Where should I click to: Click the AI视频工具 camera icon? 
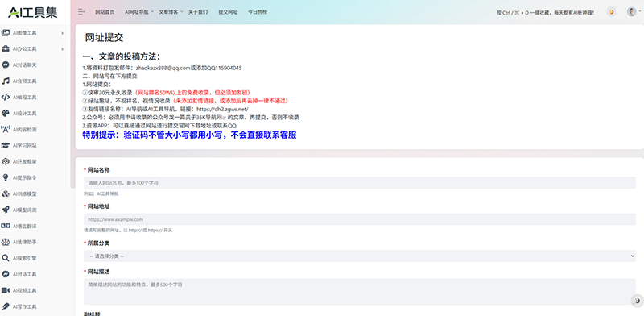tap(6, 290)
